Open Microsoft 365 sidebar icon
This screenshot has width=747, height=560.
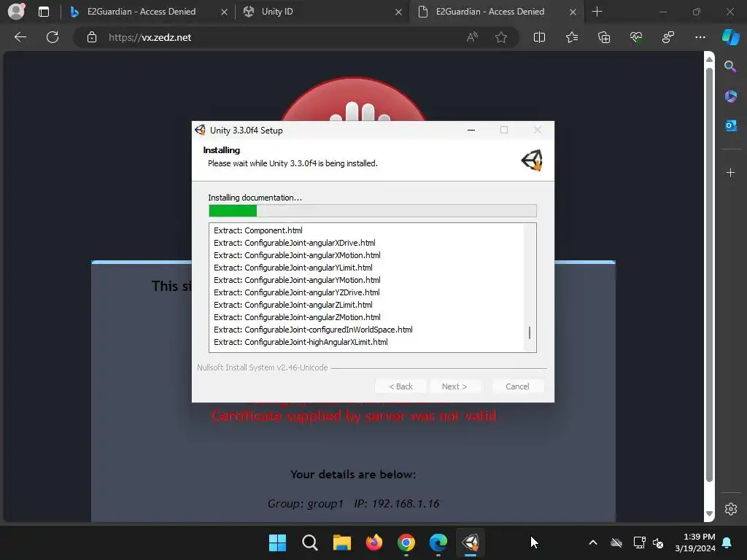tap(730, 96)
